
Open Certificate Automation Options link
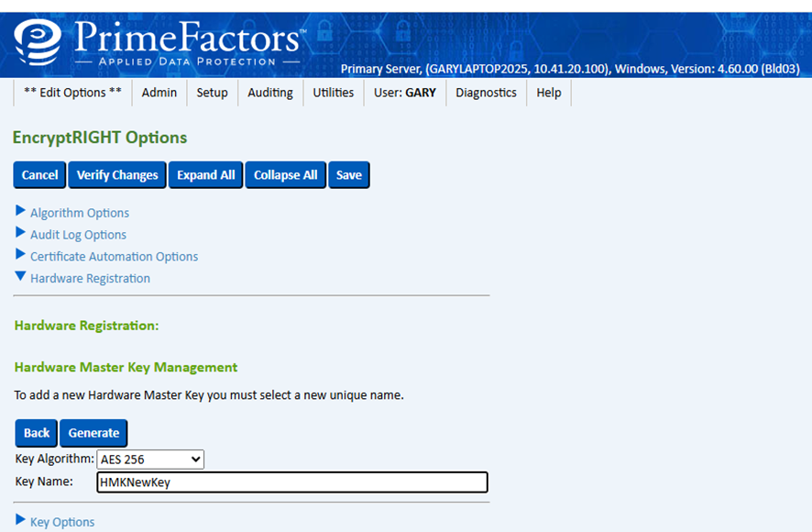point(114,257)
